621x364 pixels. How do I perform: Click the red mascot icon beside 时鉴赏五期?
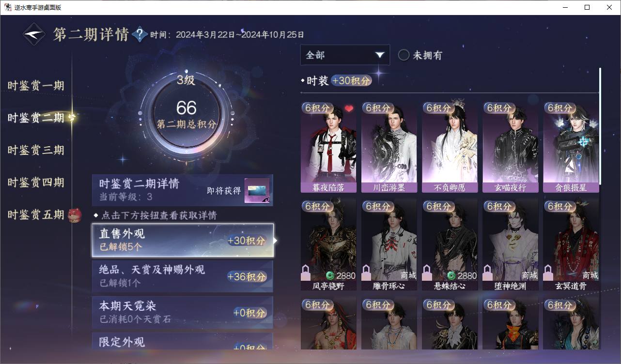coord(75,214)
